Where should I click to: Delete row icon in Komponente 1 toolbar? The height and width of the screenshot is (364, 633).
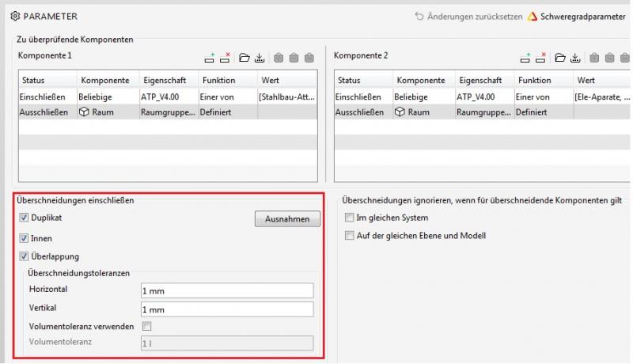[225, 58]
